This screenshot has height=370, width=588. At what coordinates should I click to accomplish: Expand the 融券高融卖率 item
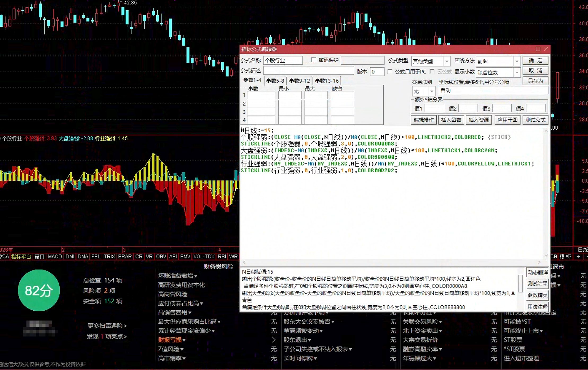click(422, 349)
